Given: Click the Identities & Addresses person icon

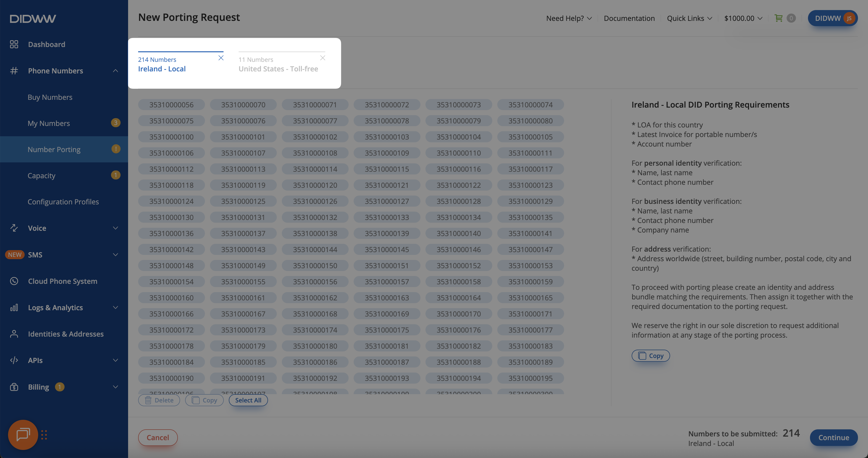Looking at the screenshot, I should [14, 334].
